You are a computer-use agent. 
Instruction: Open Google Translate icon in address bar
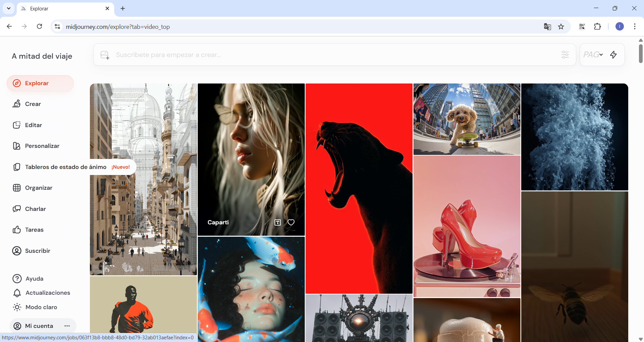(547, 27)
